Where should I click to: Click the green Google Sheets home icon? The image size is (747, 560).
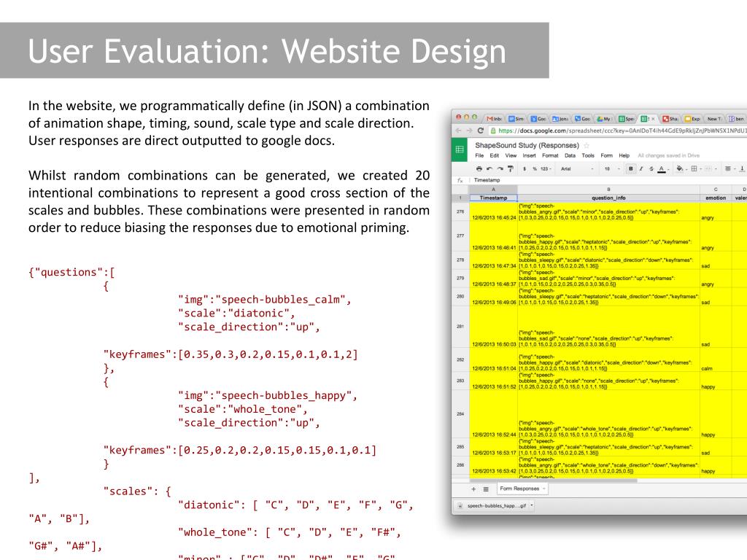click(460, 149)
